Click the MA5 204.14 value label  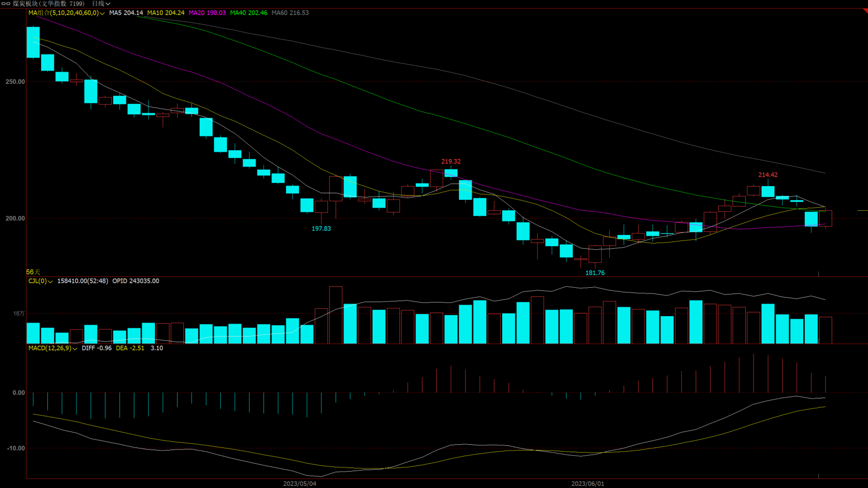coord(126,13)
